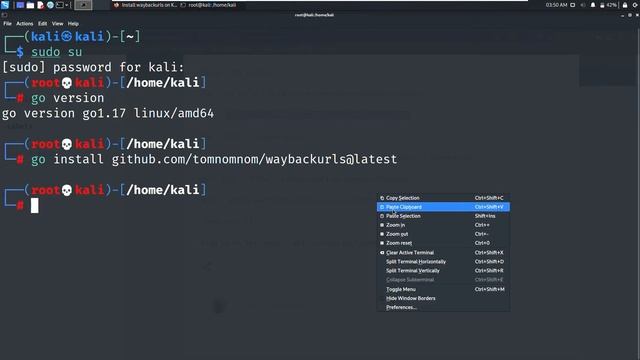Choose Clear Active Terminal

[443, 253]
